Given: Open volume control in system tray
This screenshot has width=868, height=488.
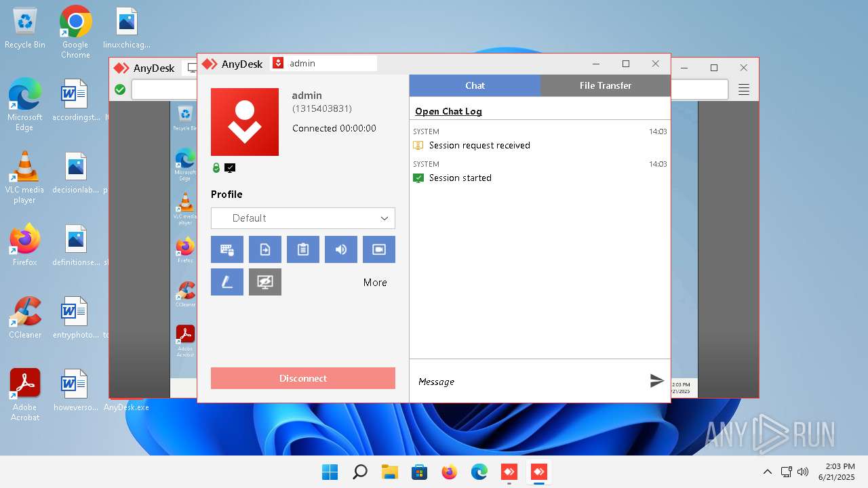Looking at the screenshot, I should pyautogui.click(x=804, y=472).
